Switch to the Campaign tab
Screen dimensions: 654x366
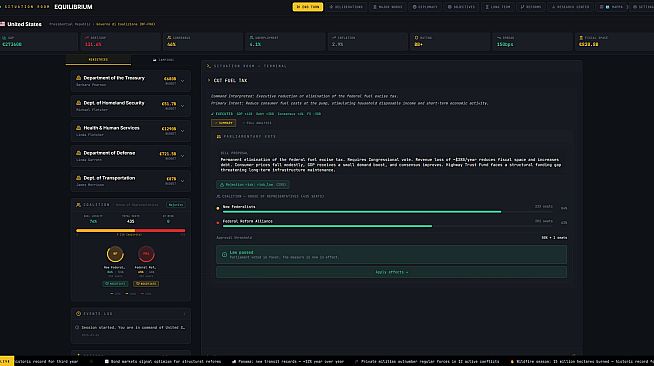click(164, 60)
